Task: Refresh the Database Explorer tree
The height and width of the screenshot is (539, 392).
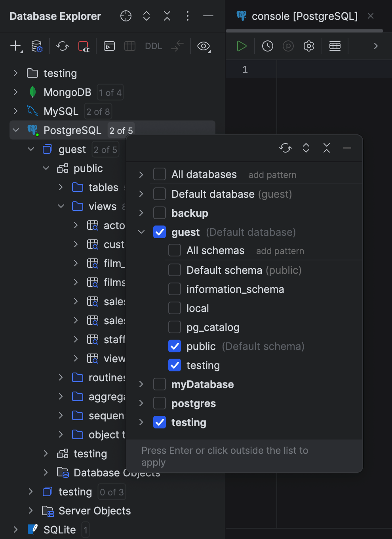Action: tap(62, 46)
